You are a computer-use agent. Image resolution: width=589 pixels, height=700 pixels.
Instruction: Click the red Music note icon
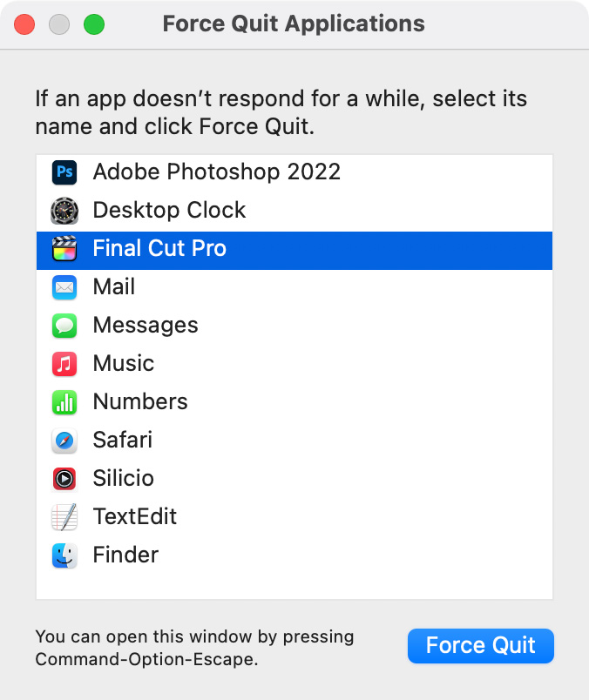(64, 364)
